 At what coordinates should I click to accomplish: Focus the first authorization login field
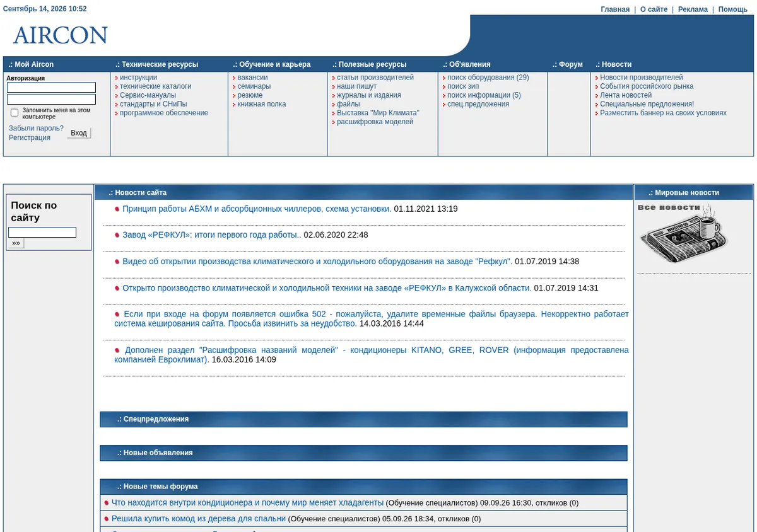coord(52,88)
